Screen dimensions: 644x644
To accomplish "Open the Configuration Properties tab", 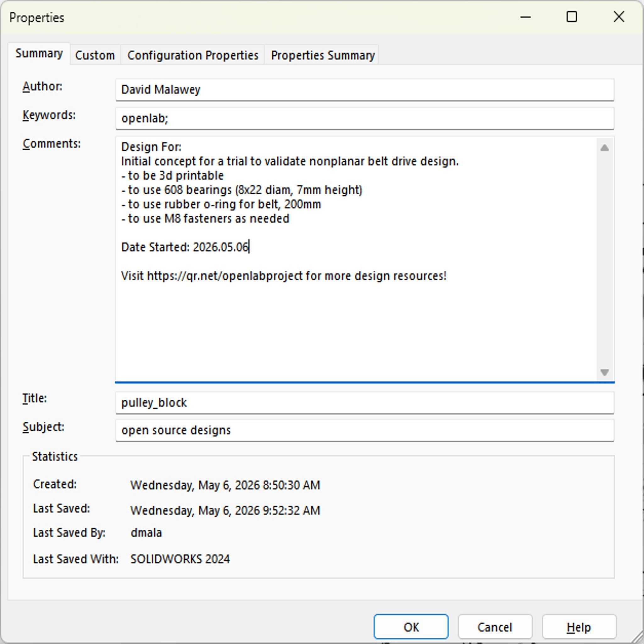I will coord(193,55).
